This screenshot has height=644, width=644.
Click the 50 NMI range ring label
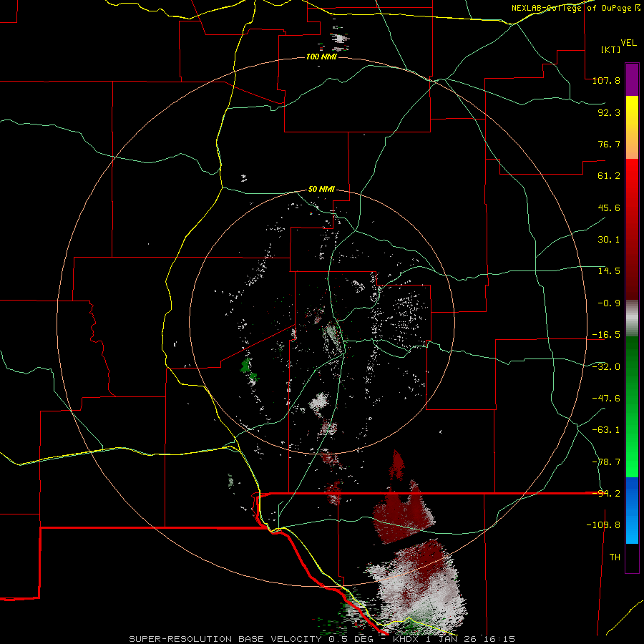321,190
